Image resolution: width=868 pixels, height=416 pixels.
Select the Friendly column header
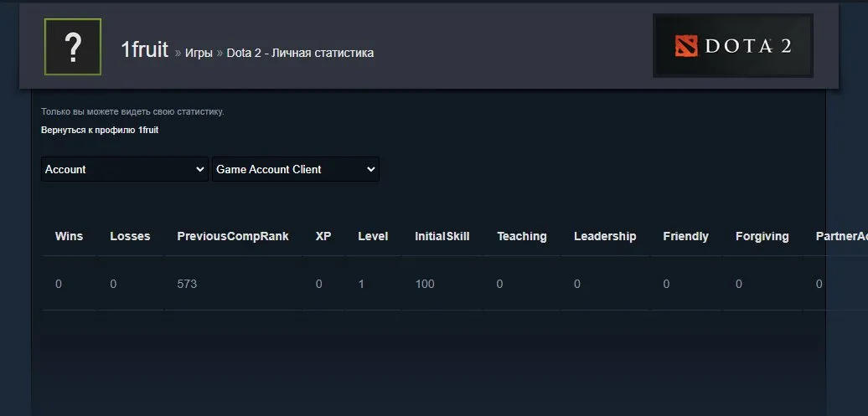(x=686, y=236)
